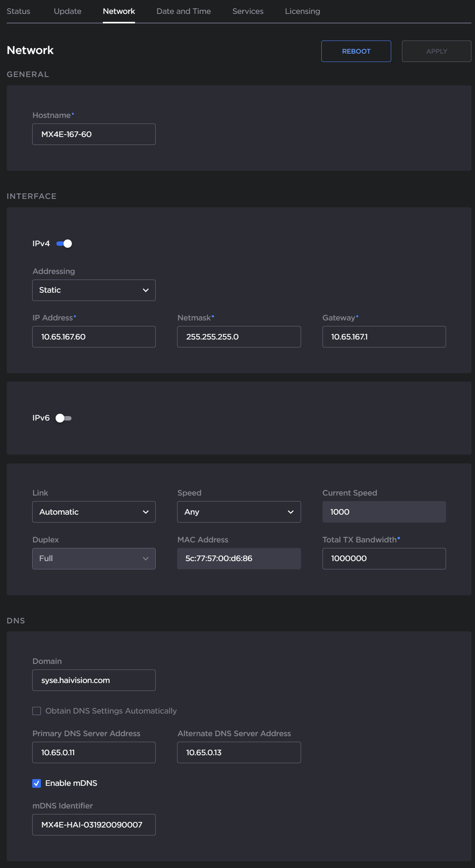Screen dimensions: 475x868
Task: Switch to the Status tab
Action: (18, 11)
